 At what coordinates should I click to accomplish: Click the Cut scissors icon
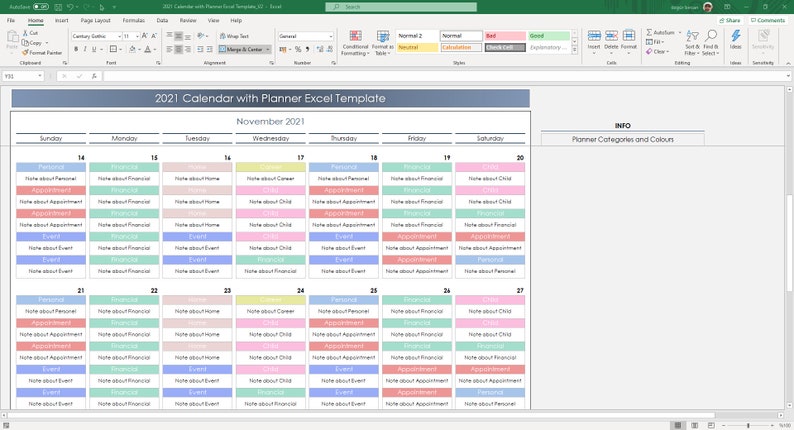point(25,33)
